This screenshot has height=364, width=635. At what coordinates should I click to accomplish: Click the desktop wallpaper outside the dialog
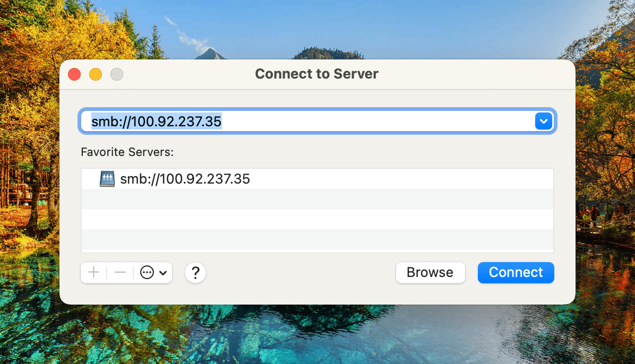pyautogui.click(x=319, y=334)
